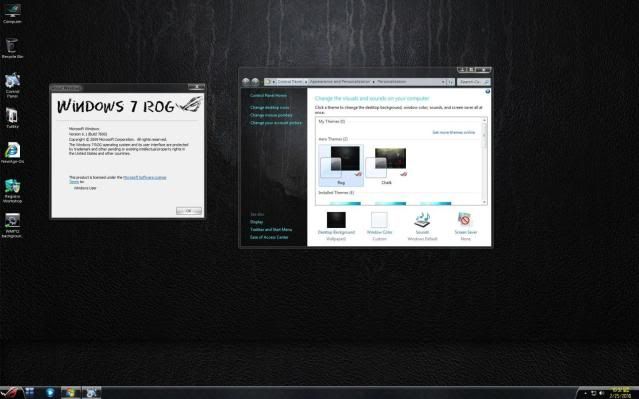Open the Control Panel desktop shortcut
The height and width of the screenshot is (399, 639).
pos(12,85)
